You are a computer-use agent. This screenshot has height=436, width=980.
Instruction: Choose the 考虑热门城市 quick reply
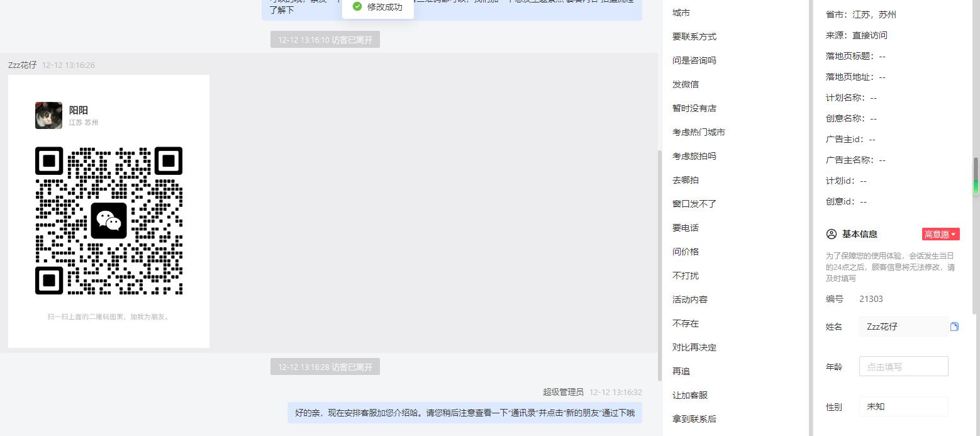pyautogui.click(x=699, y=132)
